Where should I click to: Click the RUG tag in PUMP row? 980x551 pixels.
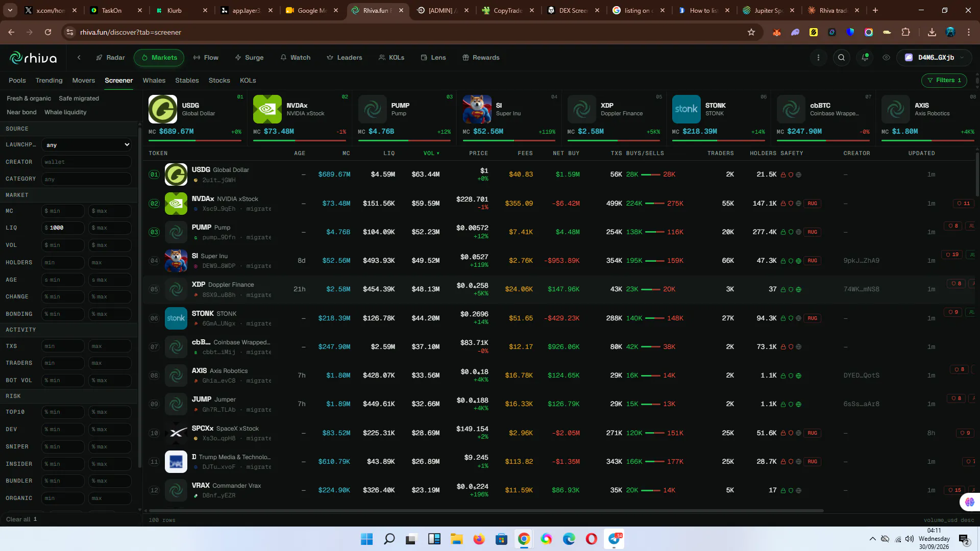point(812,232)
